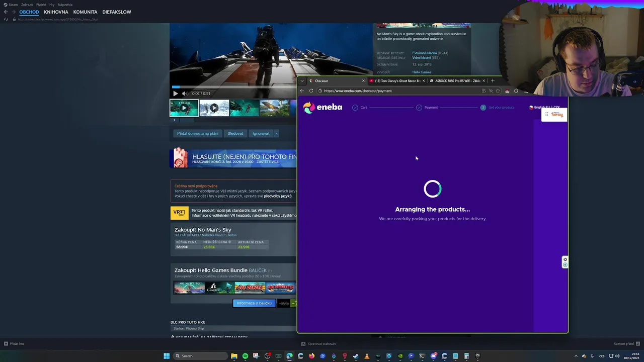Seek the trailer progress bar in Steam
Viewport: 644px width, 362px height.
click(233, 87)
